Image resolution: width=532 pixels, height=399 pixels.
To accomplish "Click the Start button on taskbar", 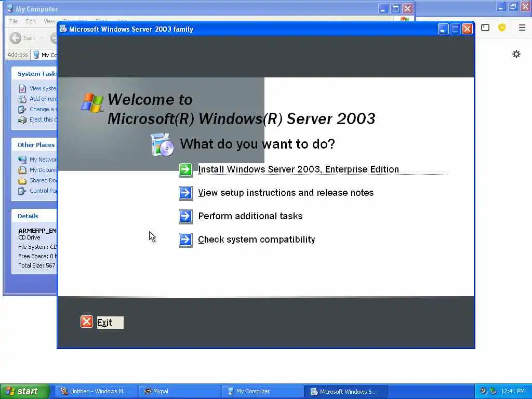I will pos(25,391).
